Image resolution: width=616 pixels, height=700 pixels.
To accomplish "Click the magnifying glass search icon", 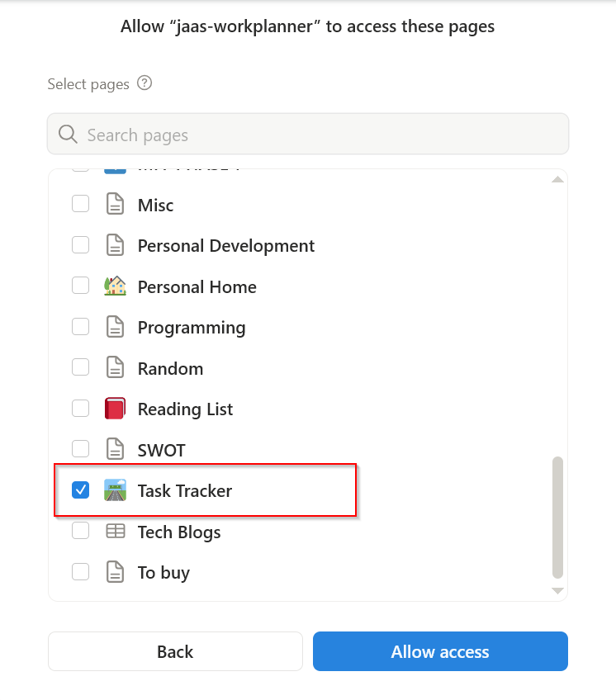I will click(x=68, y=134).
